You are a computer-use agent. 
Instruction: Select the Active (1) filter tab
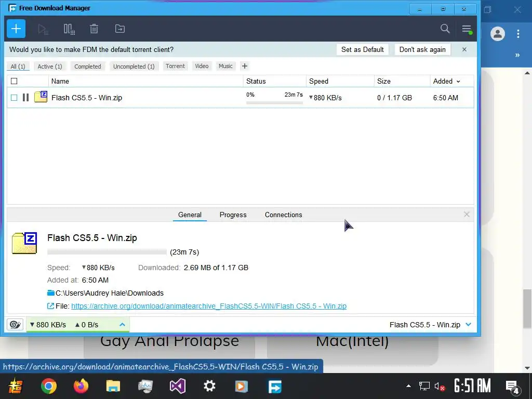(x=50, y=66)
